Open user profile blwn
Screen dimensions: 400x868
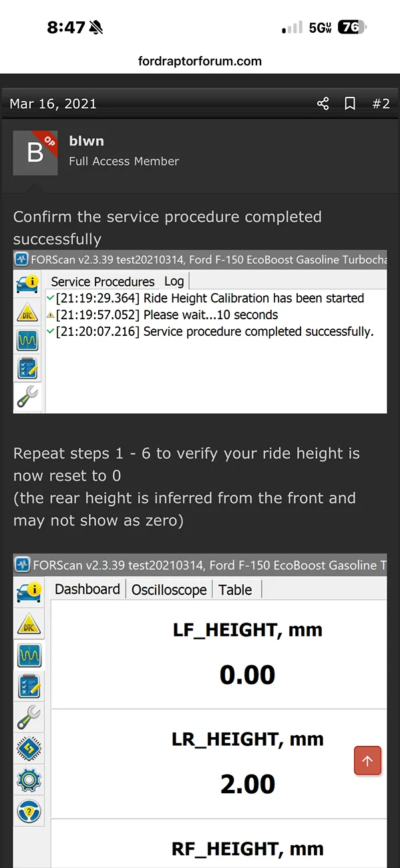pyautogui.click(x=87, y=141)
